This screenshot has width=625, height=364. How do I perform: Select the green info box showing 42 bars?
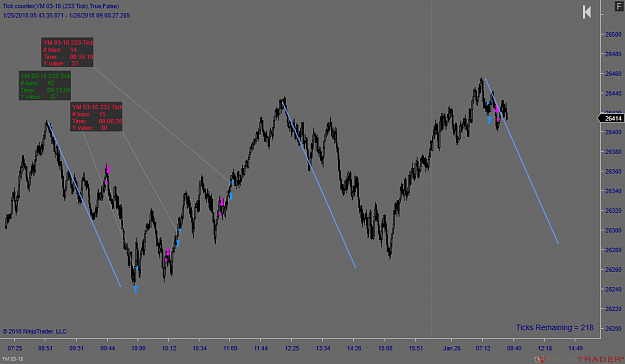point(45,86)
